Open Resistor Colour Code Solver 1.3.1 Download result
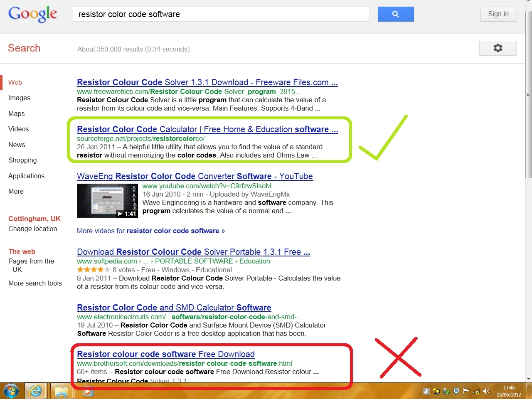Image resolution: width=532 pixels, height=399 pixels. 207,82
